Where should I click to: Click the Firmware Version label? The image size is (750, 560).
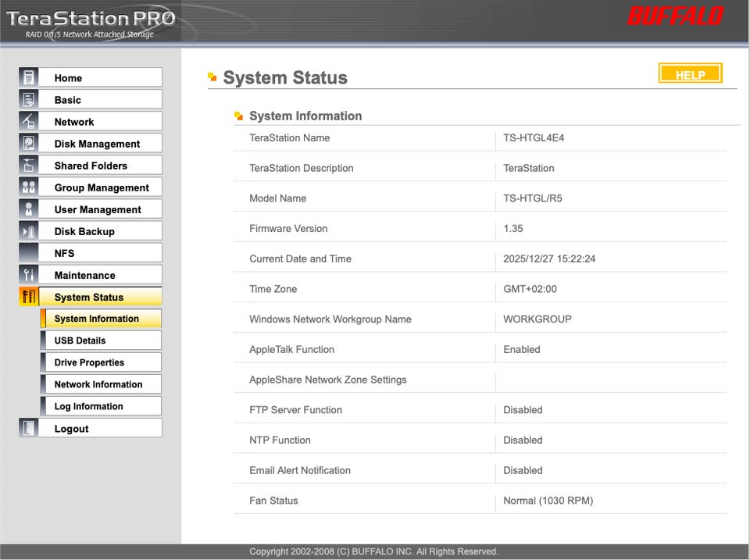tap(288, 228)
